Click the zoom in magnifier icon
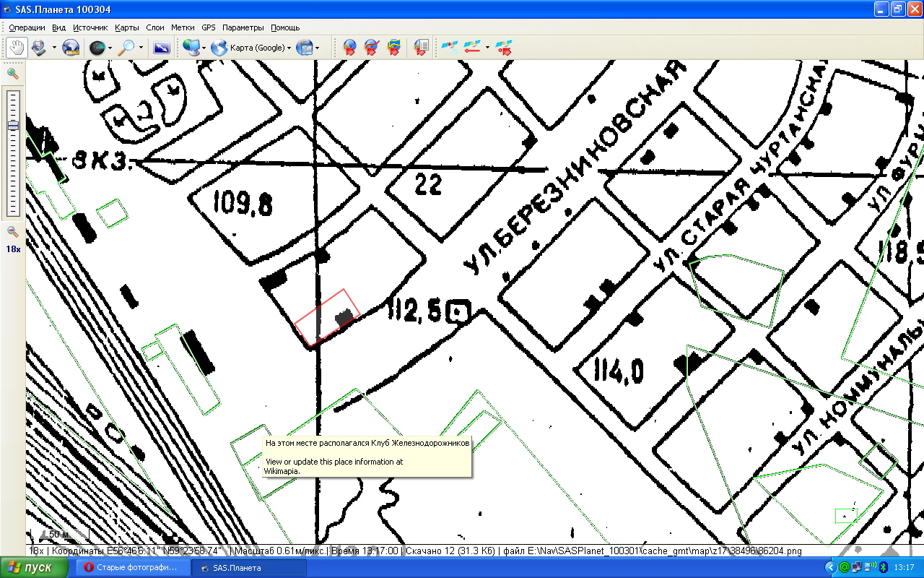This screenshot has width=924, height=578. 12,73
